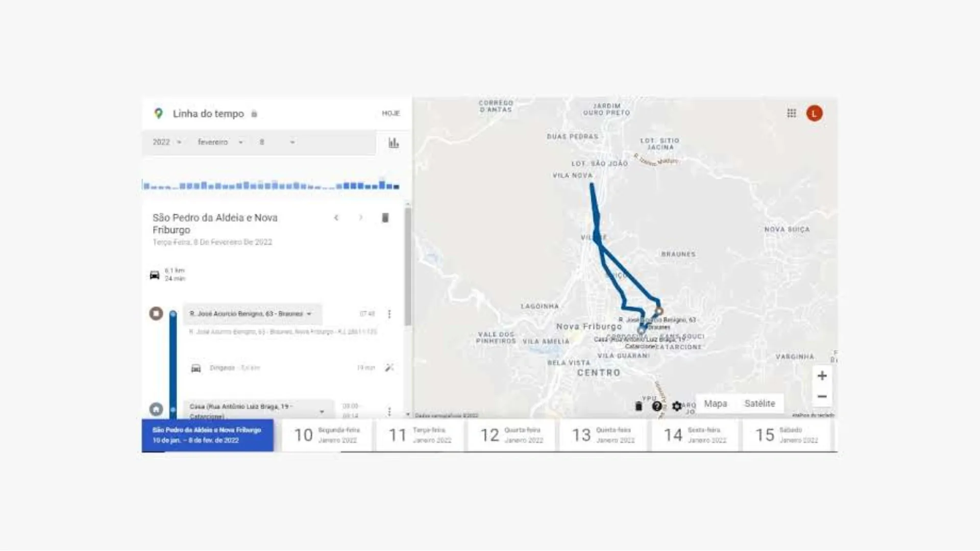Edit the driving segment with pencil icon

[x=389, y=368]
